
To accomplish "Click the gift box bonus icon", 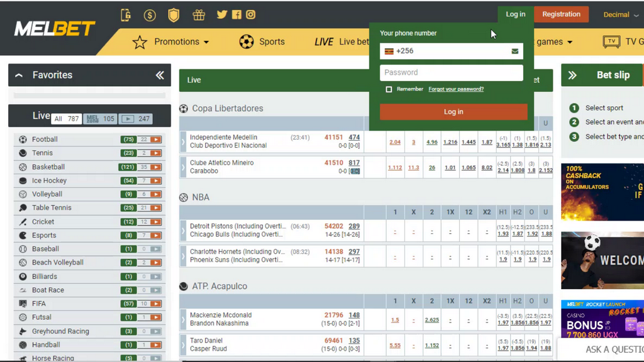I will pyautogui.click(x=199, y=14).
